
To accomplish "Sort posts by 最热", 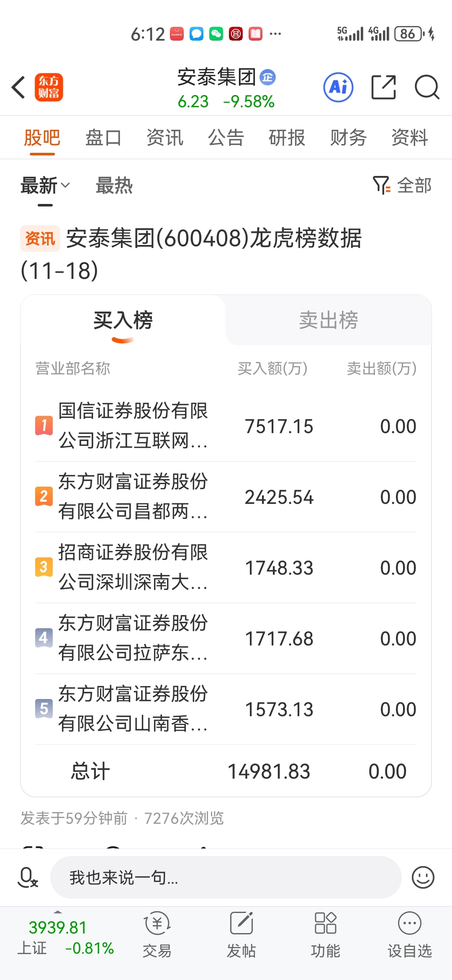I will pos(114,186).
